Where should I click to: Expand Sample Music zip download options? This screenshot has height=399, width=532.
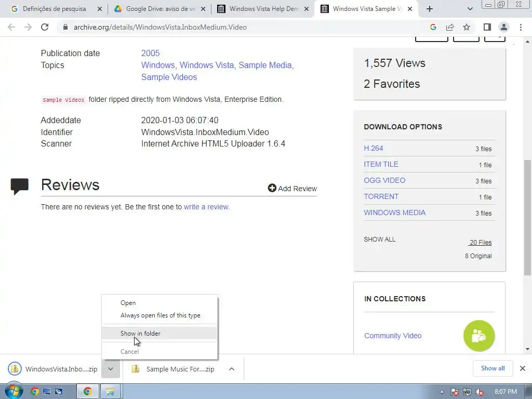coord(231,369)
